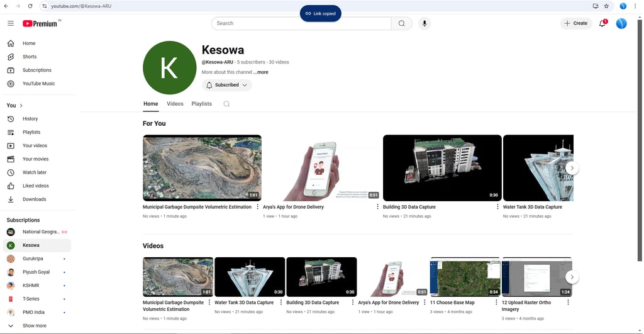
Task: Click the page vertical scrollbar
Action: 640,140
